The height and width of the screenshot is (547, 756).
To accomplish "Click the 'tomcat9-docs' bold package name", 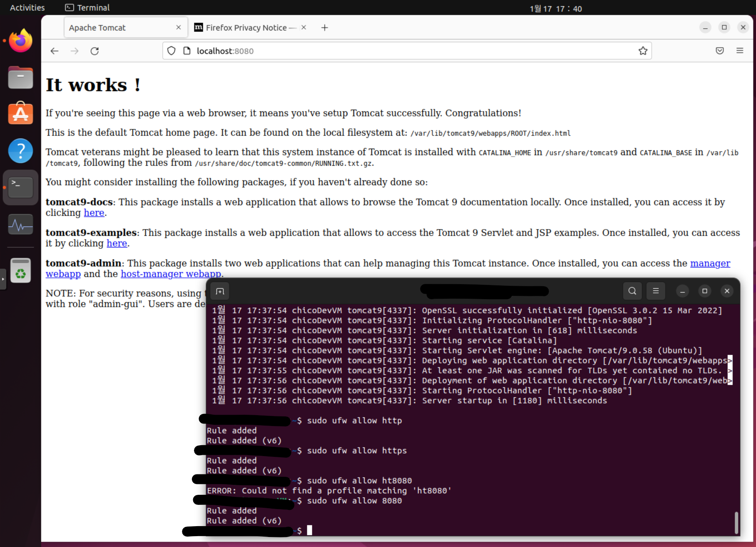I will click(79, 202).
